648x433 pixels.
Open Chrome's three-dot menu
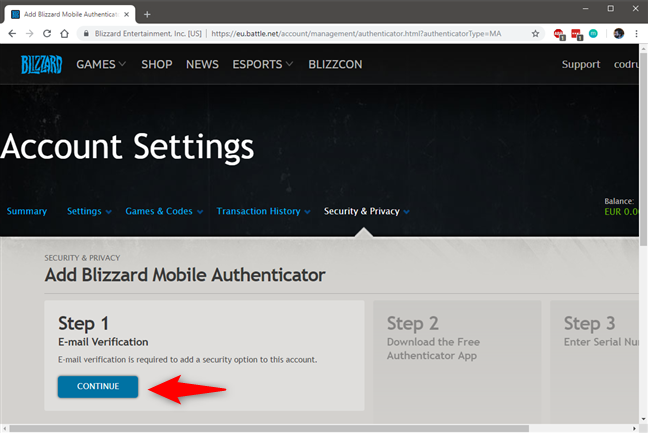point(636,33)
